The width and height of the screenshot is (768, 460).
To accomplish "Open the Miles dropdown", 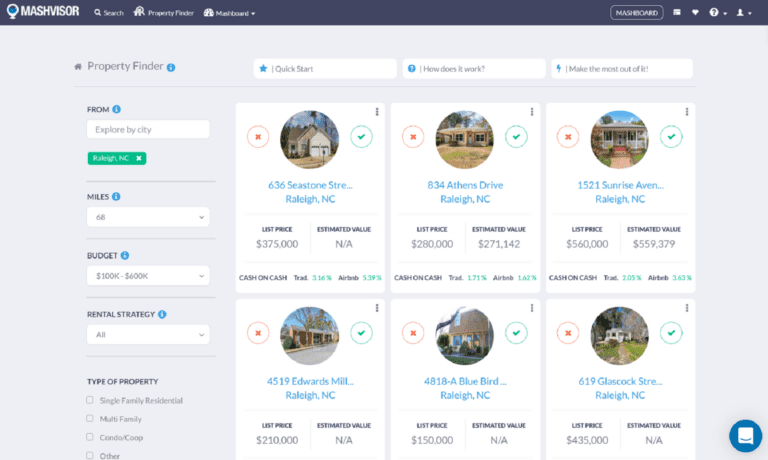I will coord(147,216).
